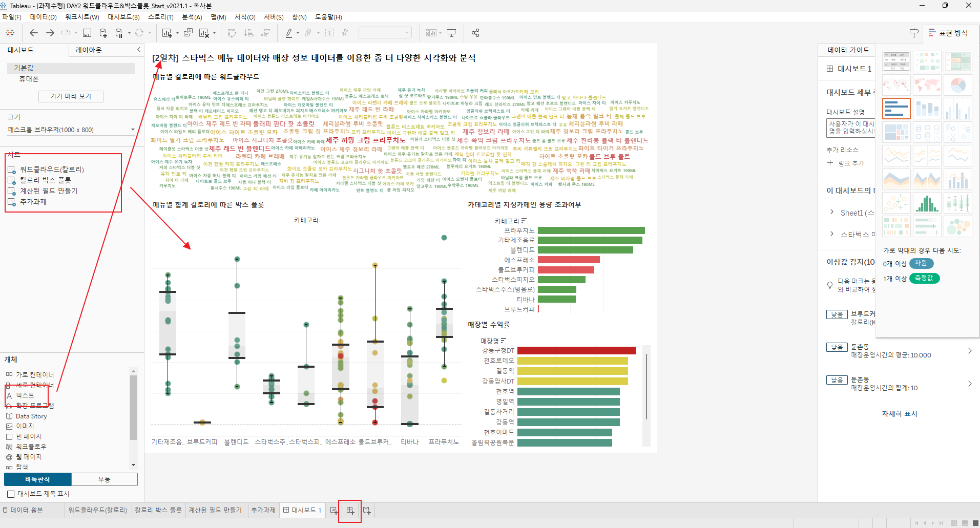Select the pie chart type in Show Me
Image resolution: width=980 pixels, height=528 pixels.
click(957, 85)
